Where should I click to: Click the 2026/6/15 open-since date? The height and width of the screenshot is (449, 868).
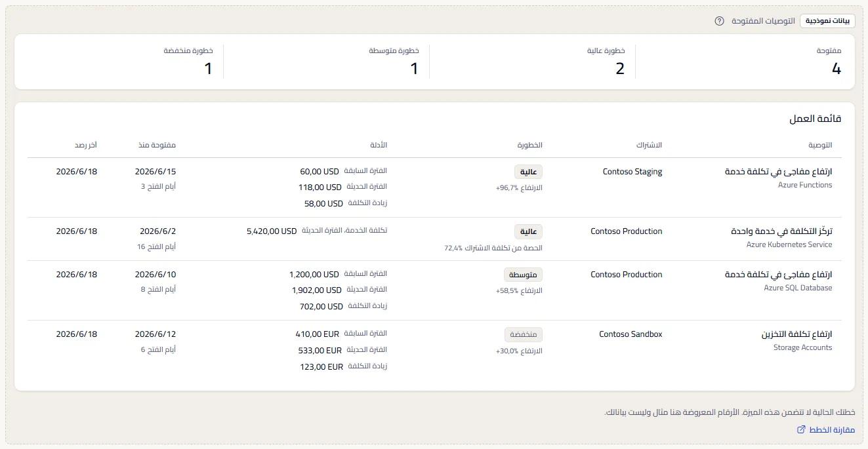pos(155,172)
